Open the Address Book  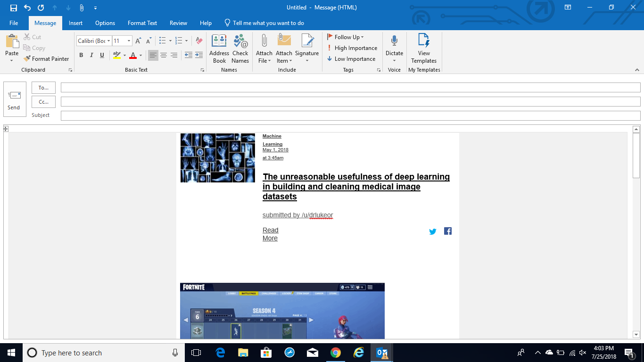click(219, 49)
